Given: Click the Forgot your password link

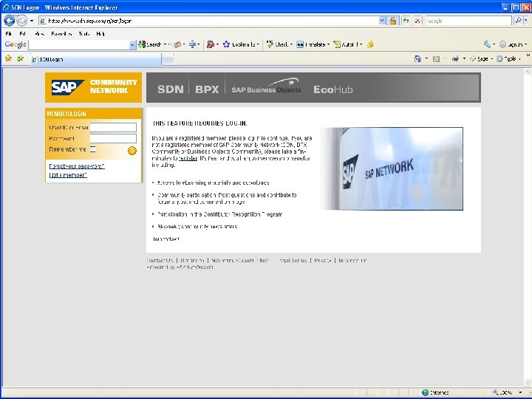Looking at the screenshot, I should click(x=77, y=166).
